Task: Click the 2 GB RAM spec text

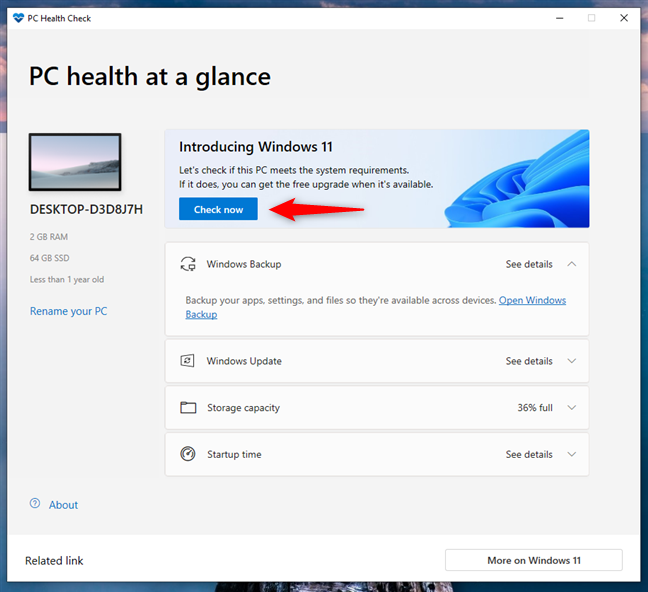Action: (x=49, y=237)
